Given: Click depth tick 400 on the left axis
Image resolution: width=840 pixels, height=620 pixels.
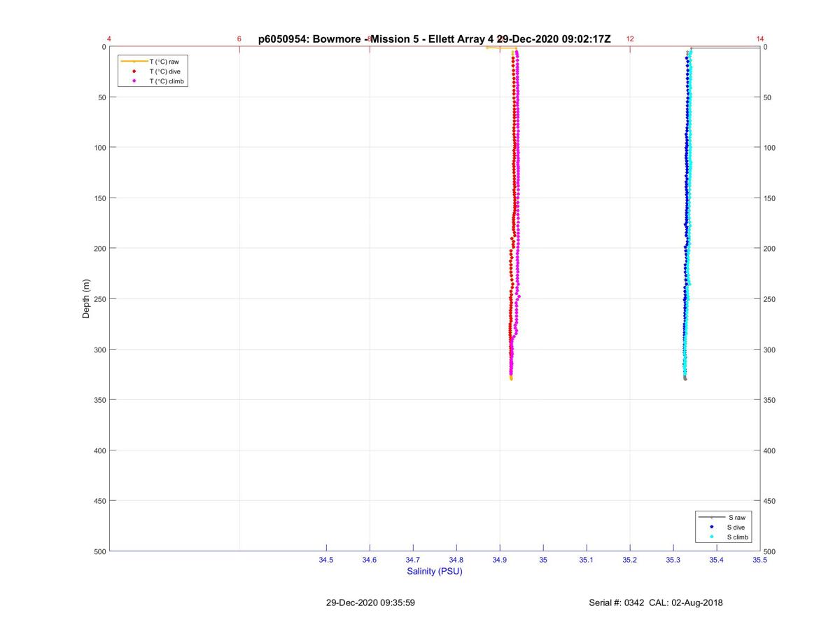Looking at the screenshot, I should [99, 450].
